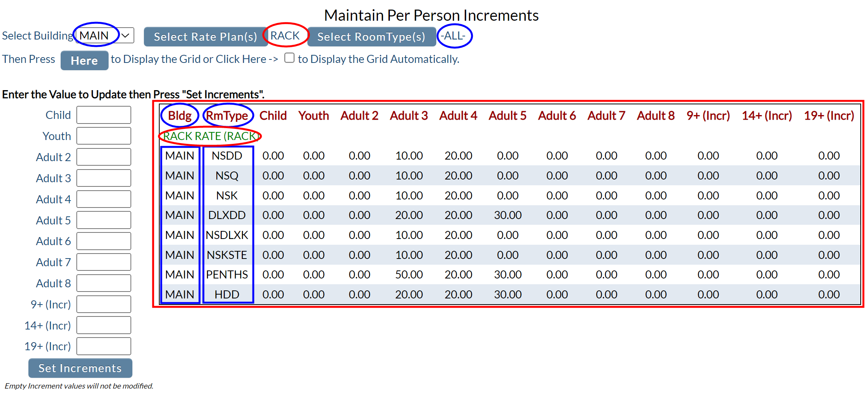Select the PENTHS room type row

tap(510, 275)
